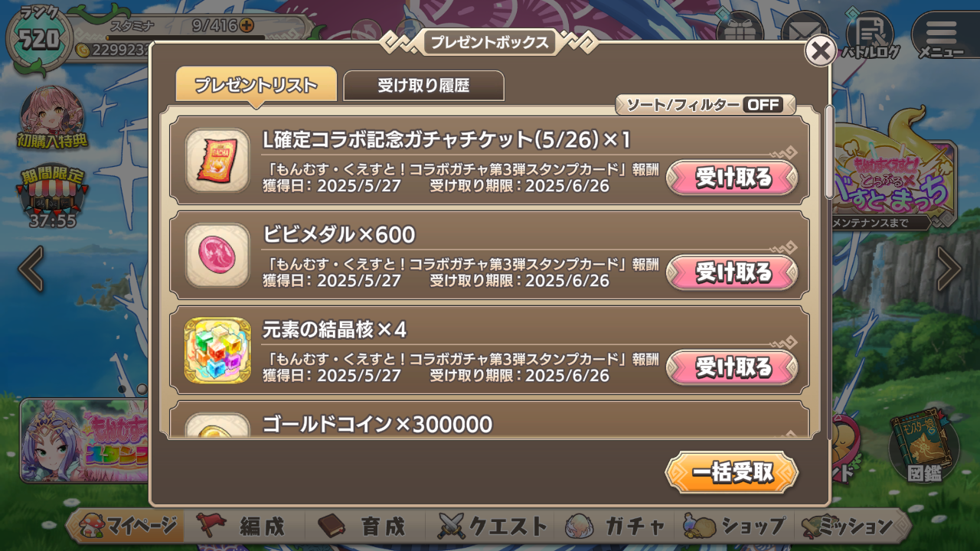Open the バトルログ battle log icon
This screenshot has width=980, height=551.
pos(871,35)
